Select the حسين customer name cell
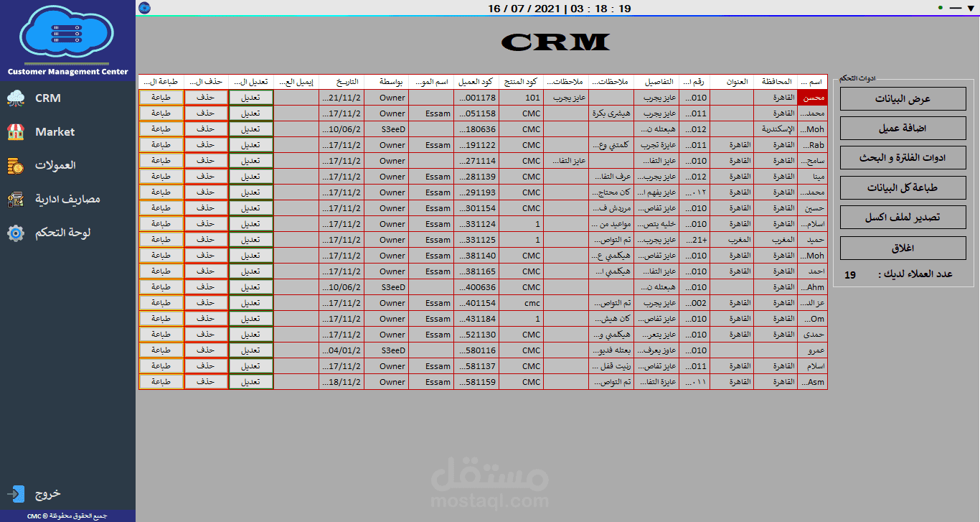980x522 pixels. [x=812, y=208]
